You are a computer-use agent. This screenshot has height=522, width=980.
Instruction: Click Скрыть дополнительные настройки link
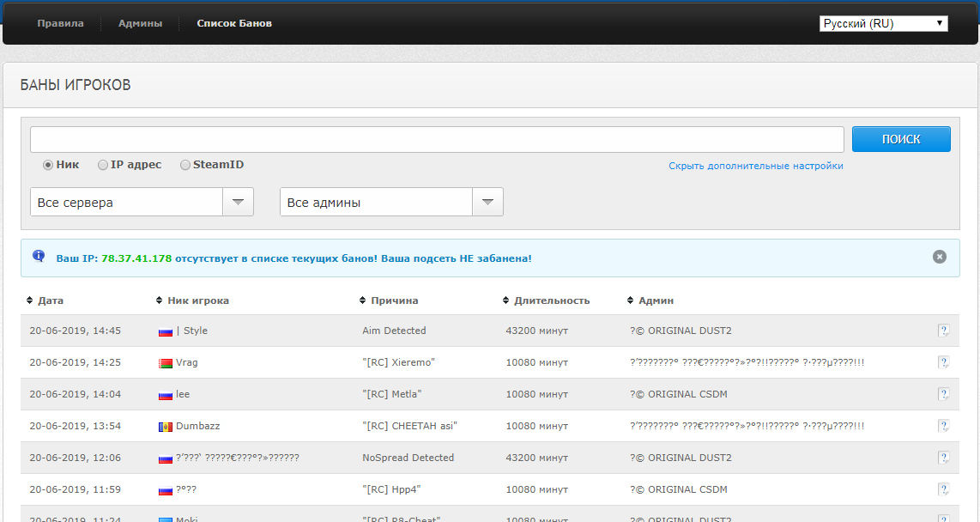756,166
